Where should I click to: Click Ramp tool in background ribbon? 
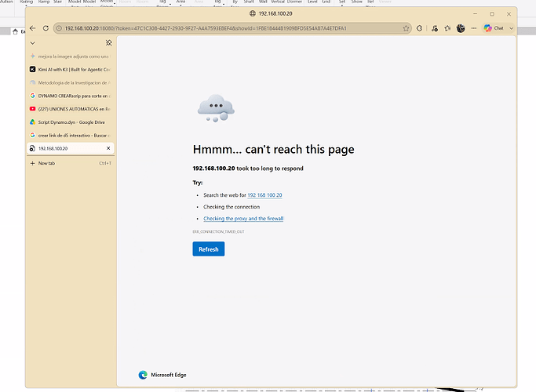click(44, 2)
